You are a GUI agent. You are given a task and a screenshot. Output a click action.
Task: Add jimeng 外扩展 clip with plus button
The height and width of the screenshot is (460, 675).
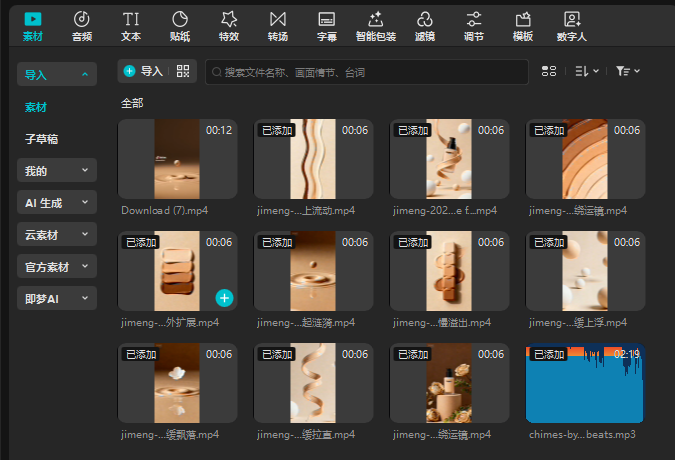pos(224,297)
